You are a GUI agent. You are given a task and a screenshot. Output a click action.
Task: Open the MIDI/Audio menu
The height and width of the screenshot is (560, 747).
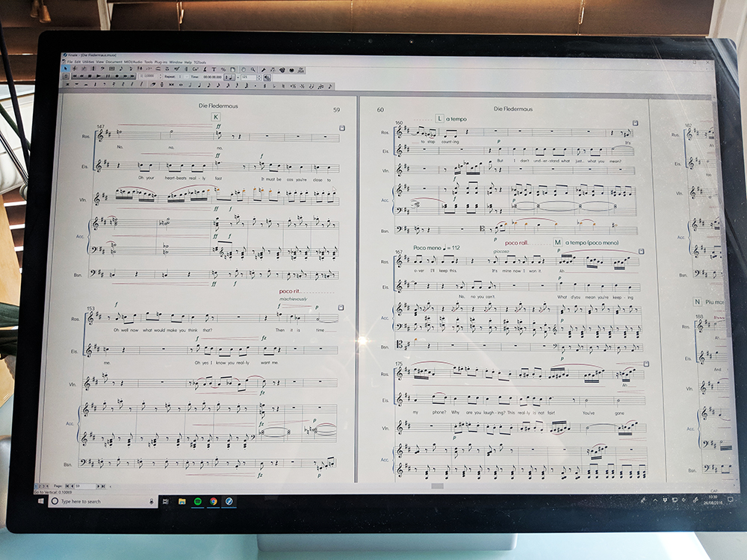tap(133, 62)
